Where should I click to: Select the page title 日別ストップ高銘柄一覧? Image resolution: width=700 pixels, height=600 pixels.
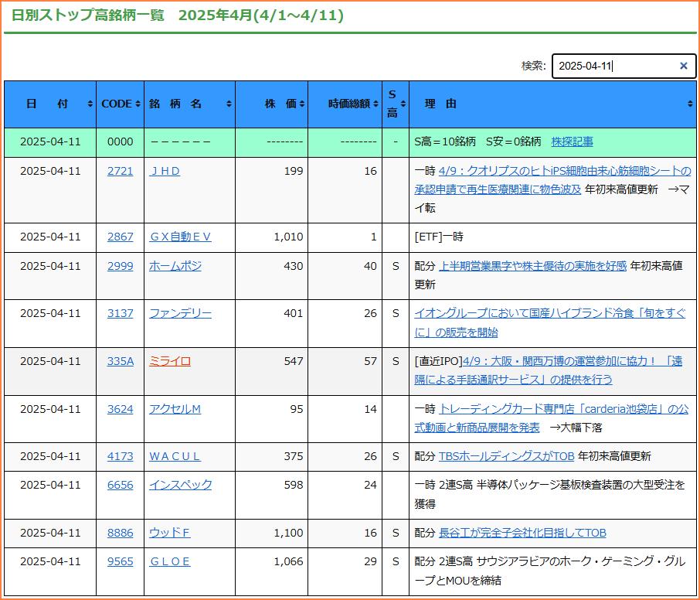[88, 15]
